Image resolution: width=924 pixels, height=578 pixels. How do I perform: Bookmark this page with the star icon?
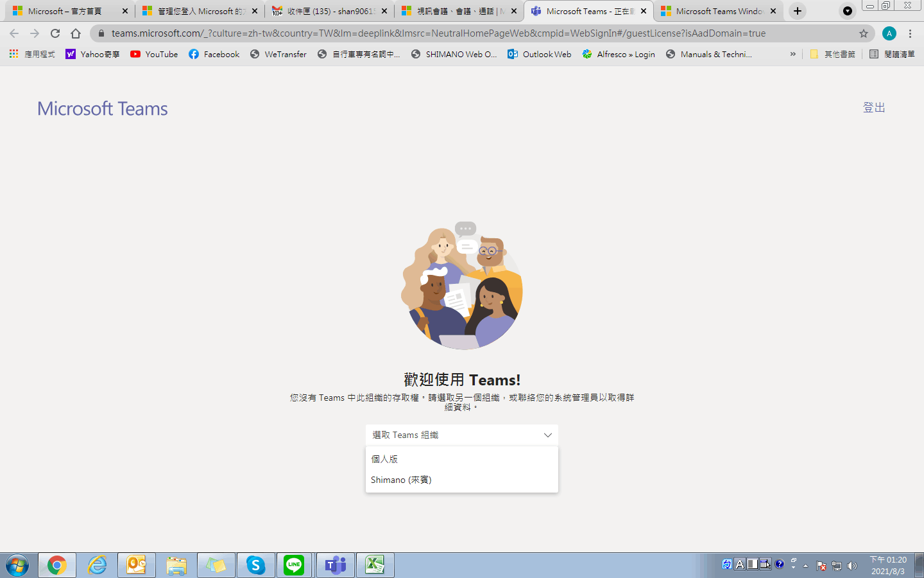864,33
